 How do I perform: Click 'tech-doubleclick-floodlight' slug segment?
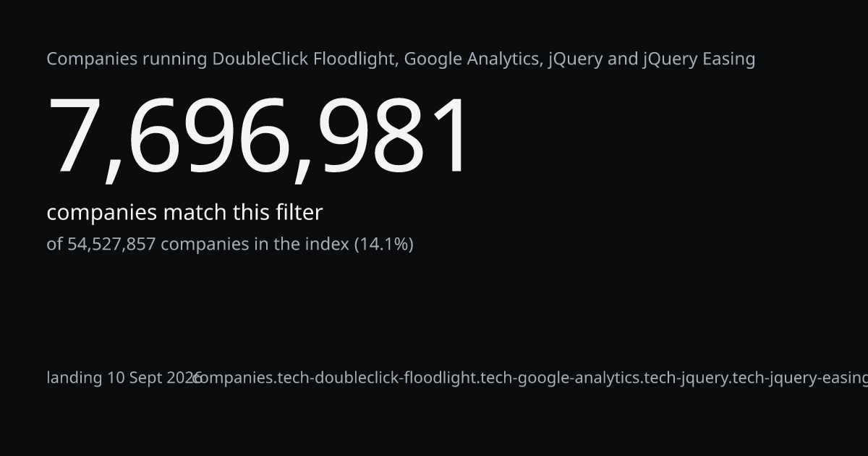tap(378, 378)
